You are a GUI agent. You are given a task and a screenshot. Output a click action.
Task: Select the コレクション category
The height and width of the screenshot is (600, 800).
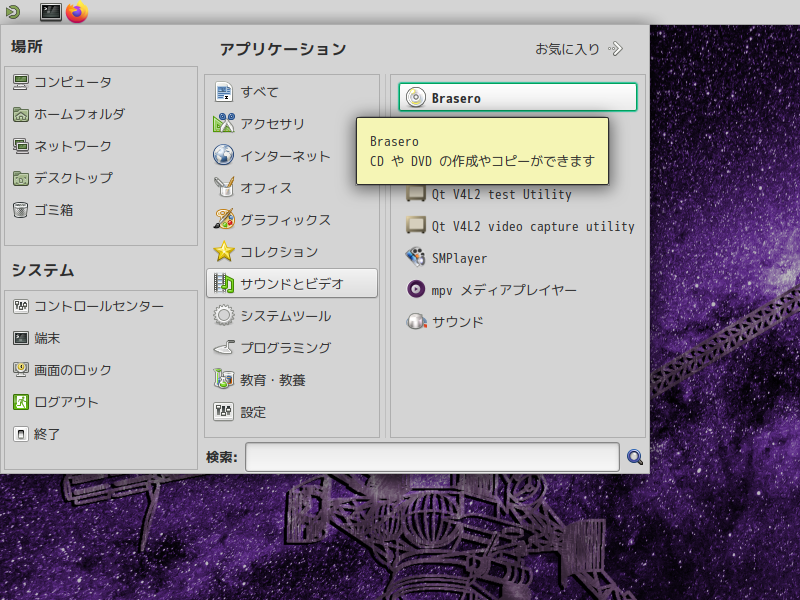[292, 252]
